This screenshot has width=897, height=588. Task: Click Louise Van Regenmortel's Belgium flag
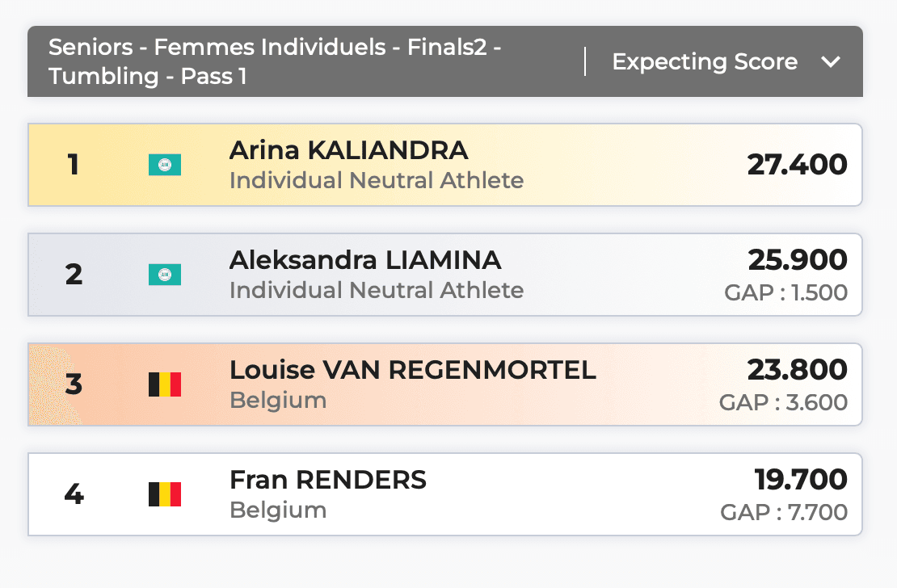tap(165, 384)
